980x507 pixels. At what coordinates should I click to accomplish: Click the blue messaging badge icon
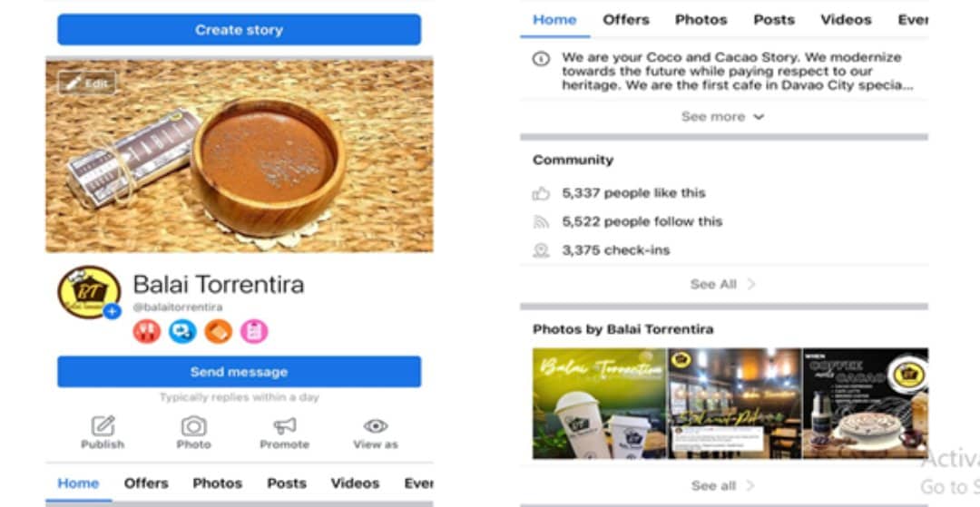182,332
